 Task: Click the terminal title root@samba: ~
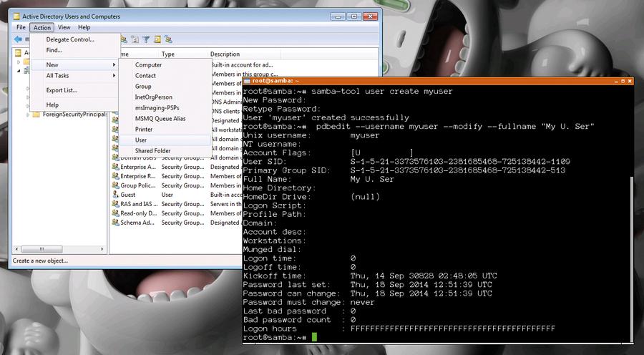coord(275,81)
